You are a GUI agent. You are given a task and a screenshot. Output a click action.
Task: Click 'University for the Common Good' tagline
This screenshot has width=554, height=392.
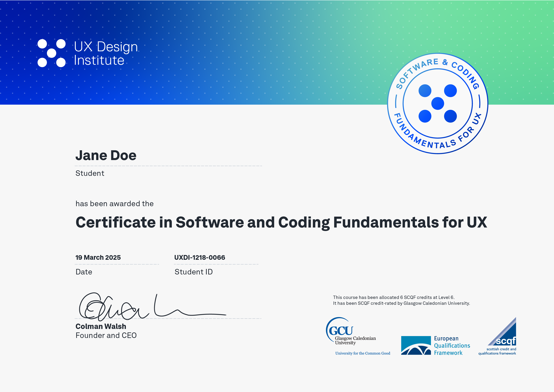coord(362,353)
